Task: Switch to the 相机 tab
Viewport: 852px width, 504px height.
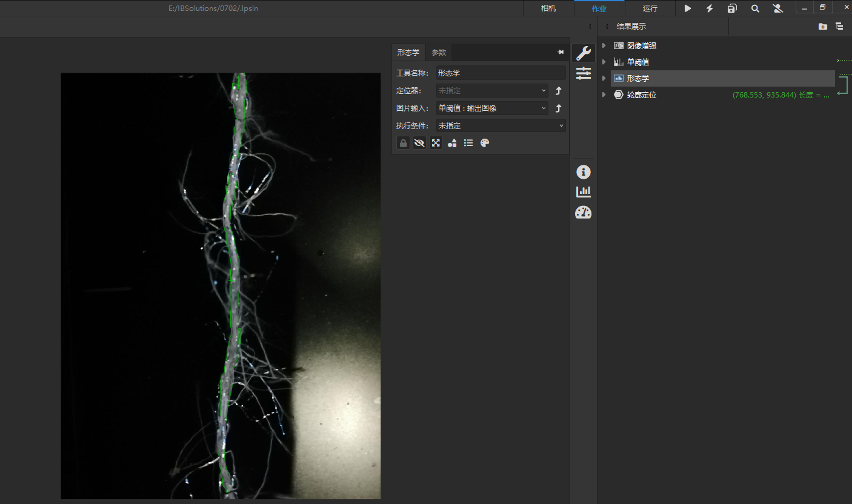Action: (x=548, y=8)
